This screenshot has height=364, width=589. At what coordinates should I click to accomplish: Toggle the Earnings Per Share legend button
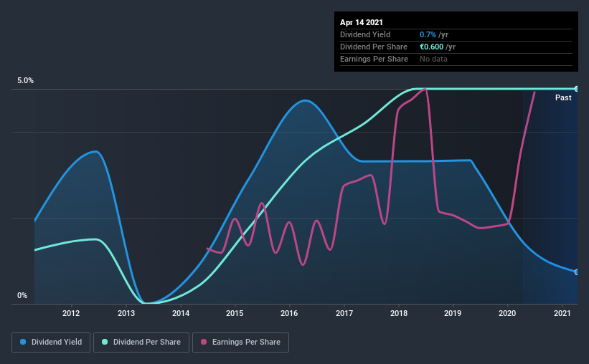coord(240,343)
